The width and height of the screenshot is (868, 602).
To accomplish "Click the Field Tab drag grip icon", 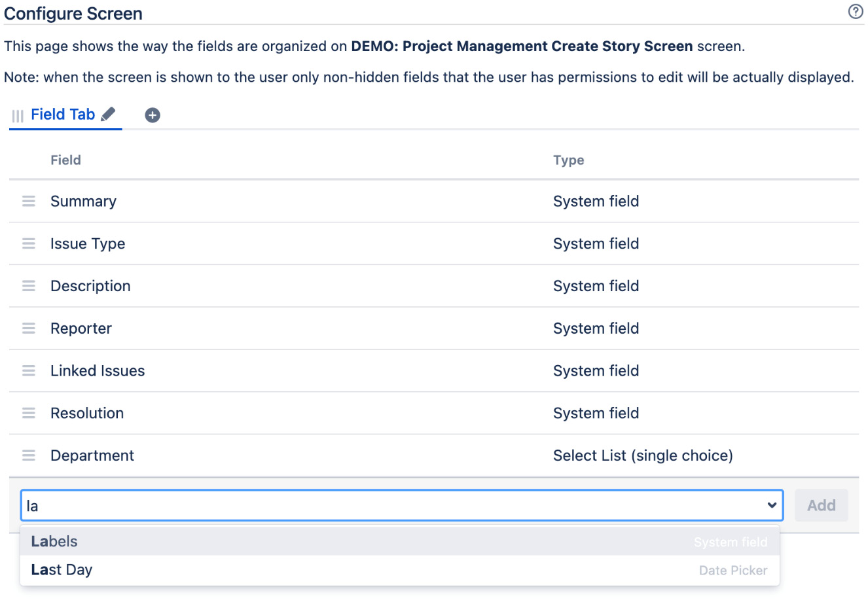I will 18,116.
